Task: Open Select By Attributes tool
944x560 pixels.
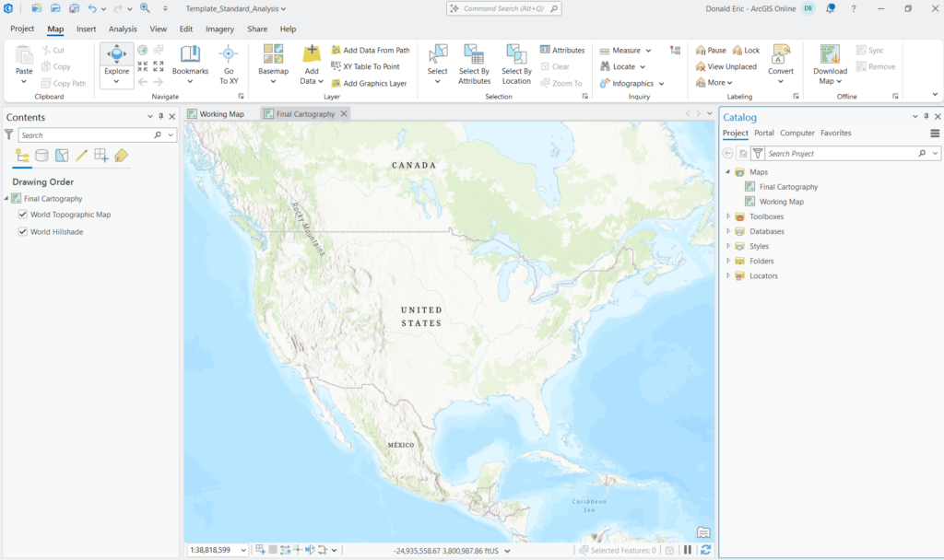Action: coord(474,55)
